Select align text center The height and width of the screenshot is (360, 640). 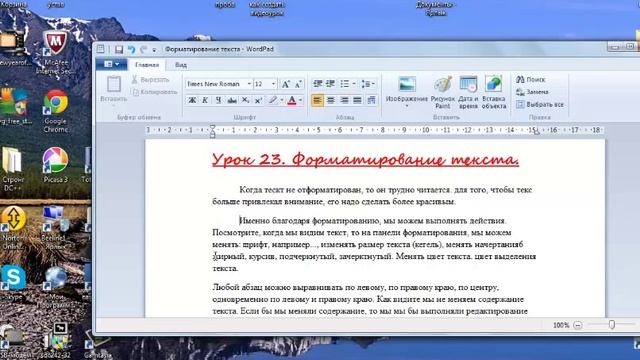coord(331,100)
